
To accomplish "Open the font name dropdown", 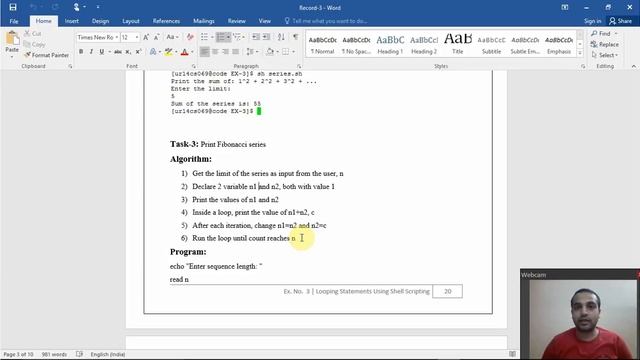I will tap(116, 37).
